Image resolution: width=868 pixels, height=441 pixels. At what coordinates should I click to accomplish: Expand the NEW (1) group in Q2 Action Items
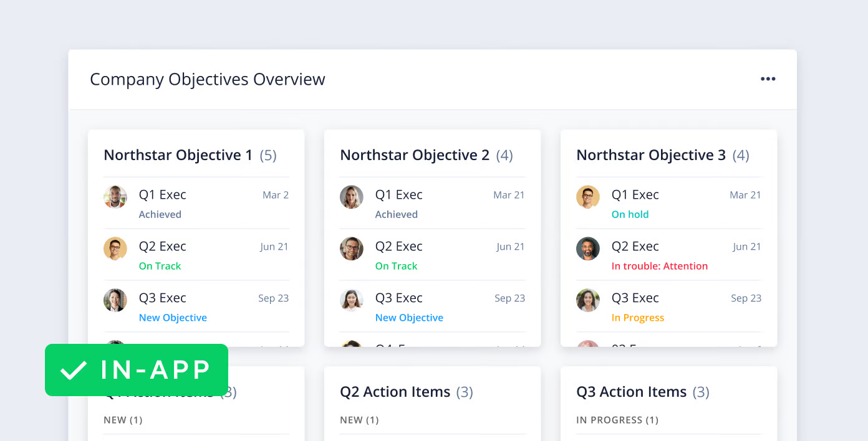pos(359,420)
